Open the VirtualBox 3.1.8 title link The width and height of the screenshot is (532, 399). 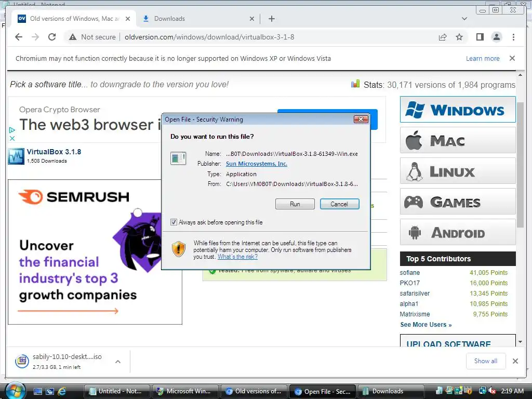pyautogui.click(x=54, y=152)
